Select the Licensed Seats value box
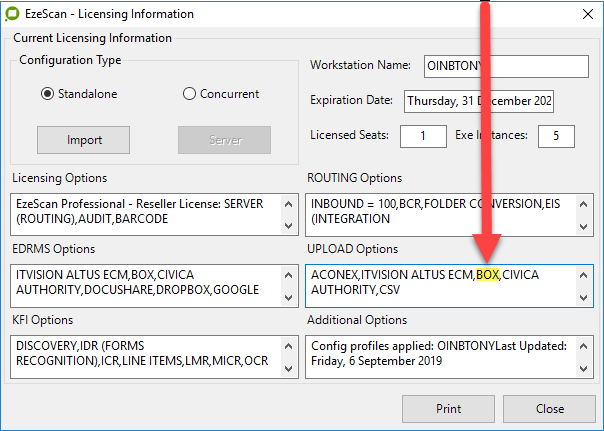The height and width of the screenshot is (431, 604). point(423,135)
